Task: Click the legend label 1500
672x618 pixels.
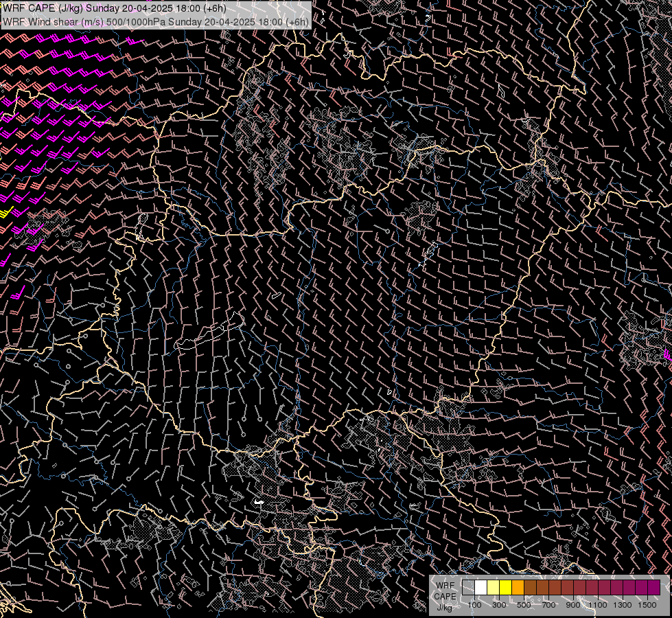Action: (647, 605)
